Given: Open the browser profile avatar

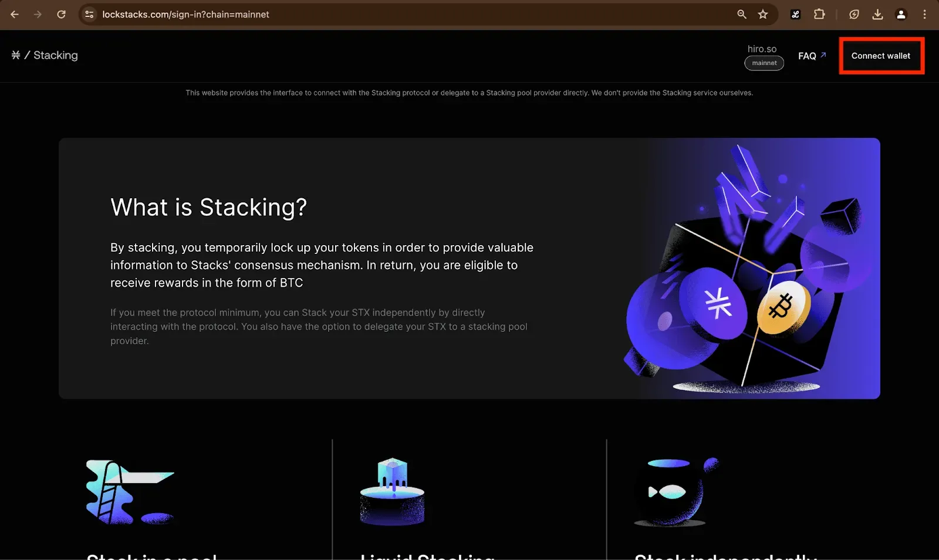Looking at the screenshot, I should 901,14.
